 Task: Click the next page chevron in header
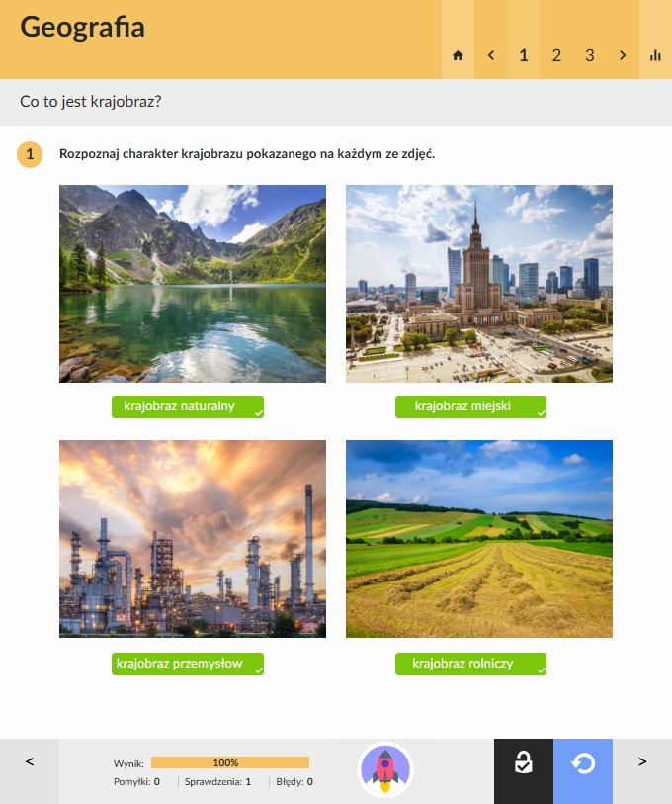[623, 55]
